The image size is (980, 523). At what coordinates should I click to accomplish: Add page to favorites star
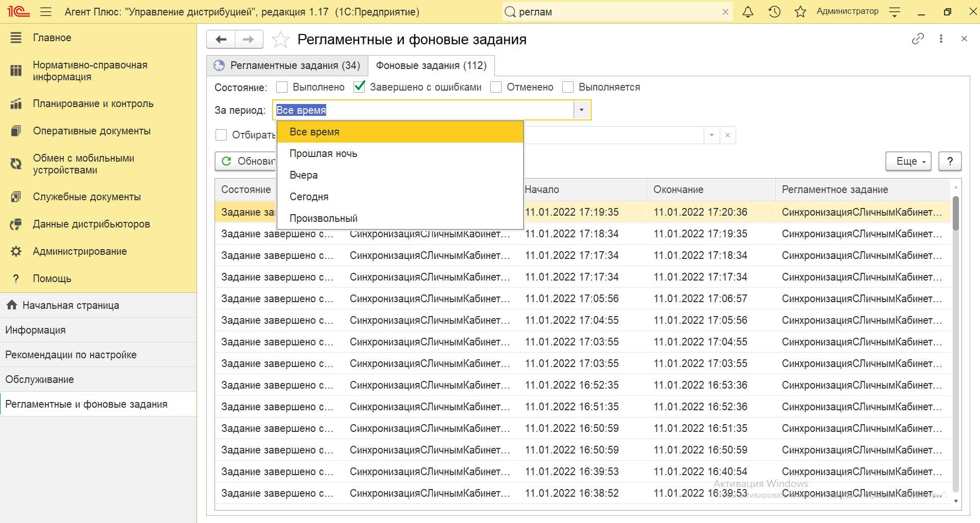(280, 39)
